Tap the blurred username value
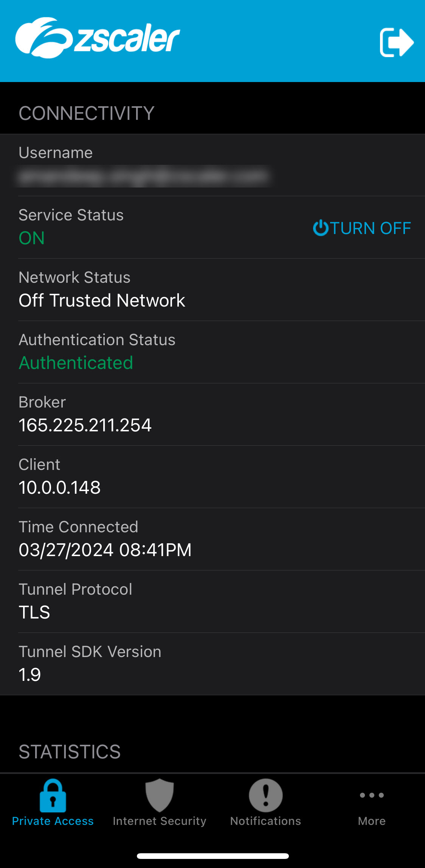The height and width of the screenshot is (868, 425). (144, 176)
